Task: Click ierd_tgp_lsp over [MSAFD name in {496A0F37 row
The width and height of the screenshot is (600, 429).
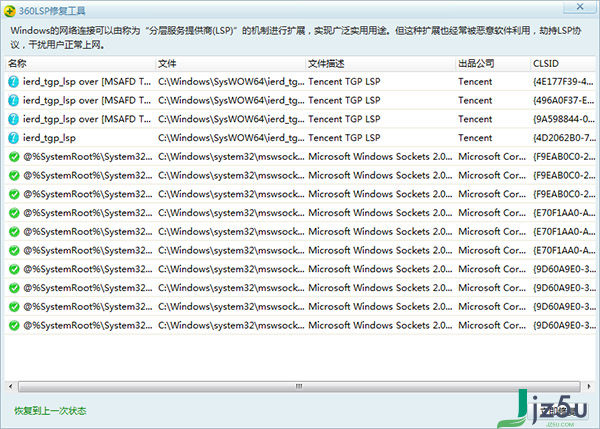Action: click(87, 100)
